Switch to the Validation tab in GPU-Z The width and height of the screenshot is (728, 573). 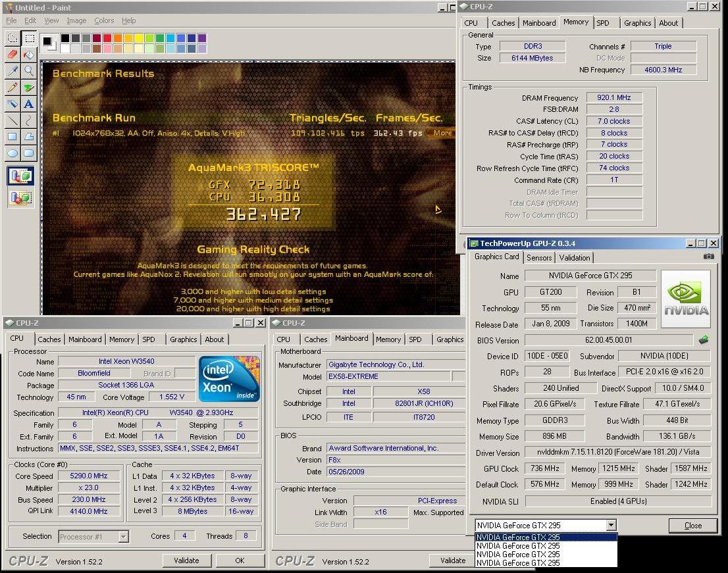click(575, 257)
